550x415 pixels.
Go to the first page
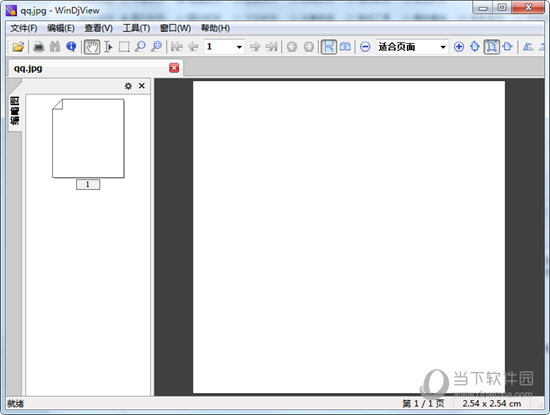[x=177, y=47]
